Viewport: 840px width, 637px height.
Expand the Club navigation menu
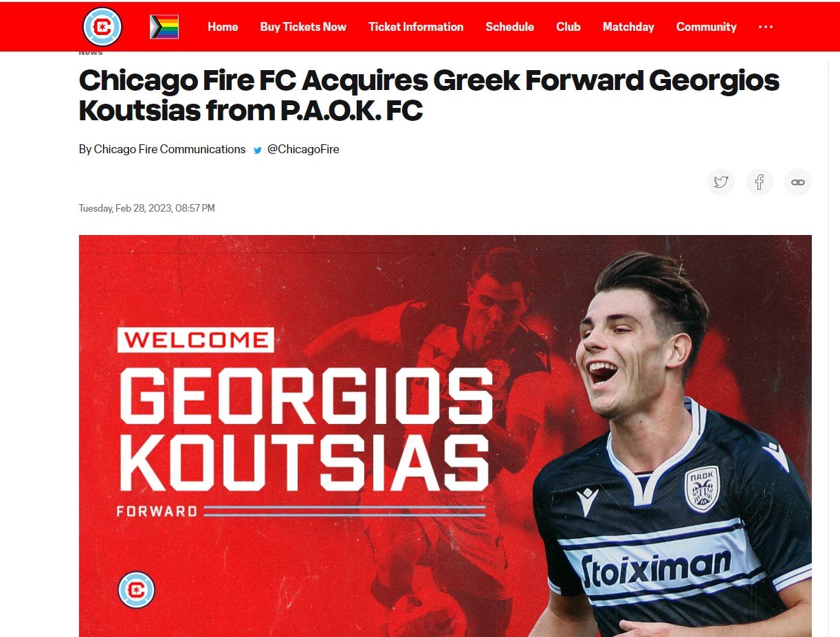pos(568,27)
